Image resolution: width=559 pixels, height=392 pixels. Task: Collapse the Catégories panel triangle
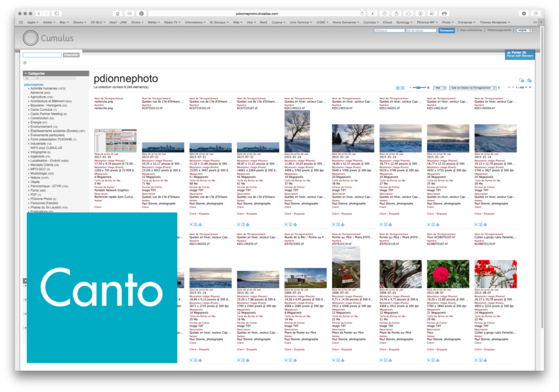[26, 74]
